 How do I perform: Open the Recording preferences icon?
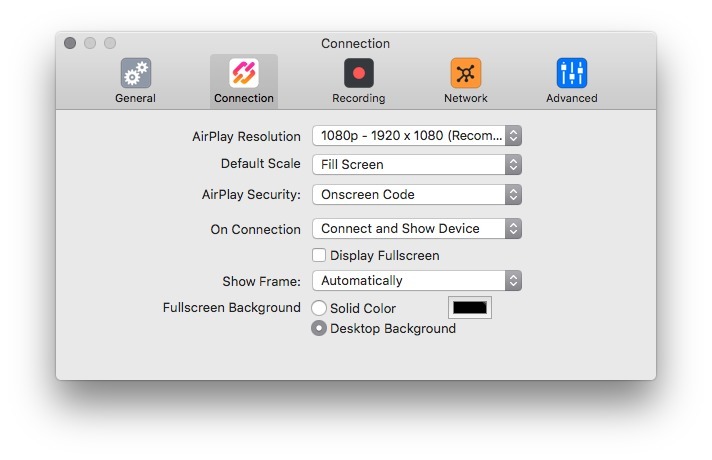[358, 73]
